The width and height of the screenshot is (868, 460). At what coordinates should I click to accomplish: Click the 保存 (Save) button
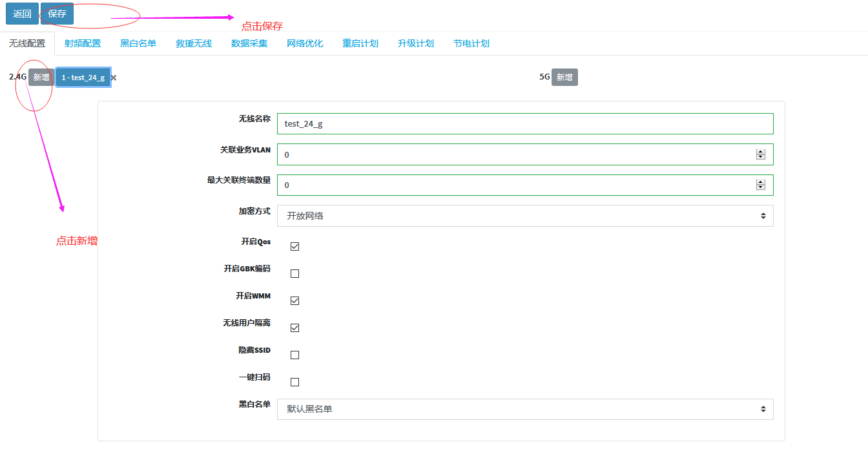(x=57, y=14)
